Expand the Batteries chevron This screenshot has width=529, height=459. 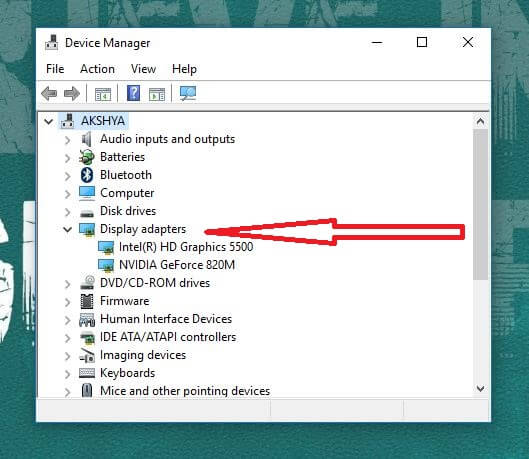point(68,158)
